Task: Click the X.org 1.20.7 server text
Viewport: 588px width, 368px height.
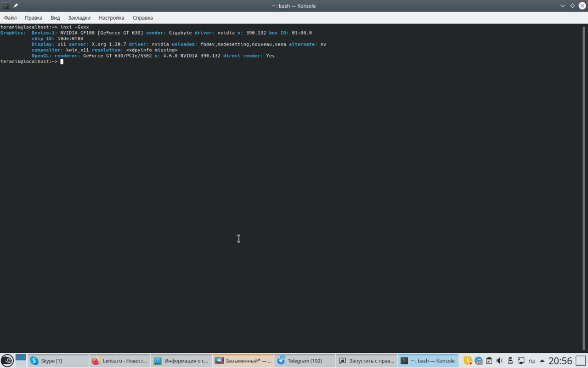Action: [109, 44]
